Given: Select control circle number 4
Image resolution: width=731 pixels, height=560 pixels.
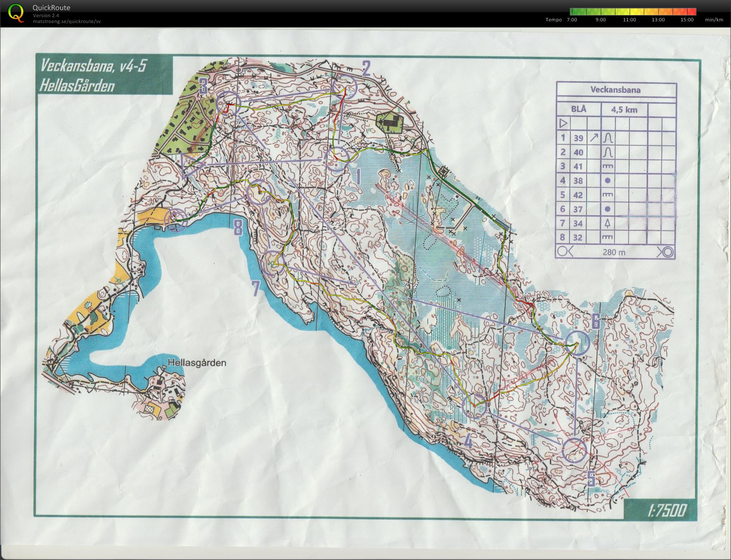Looking at the screenshot, I should [x=475, y=406].
